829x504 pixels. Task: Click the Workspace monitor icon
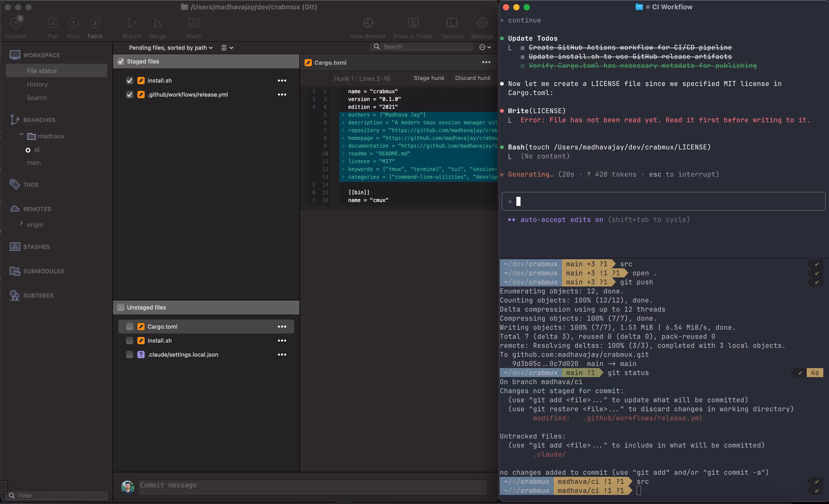click(x=15, y=55)
